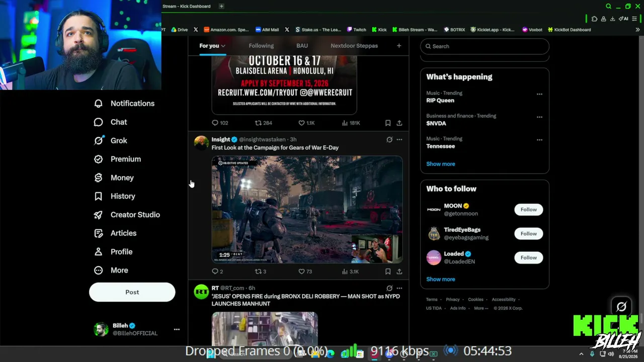Open Premium verified badge icon
Screen dimensions: 644x362
[99, 159]
